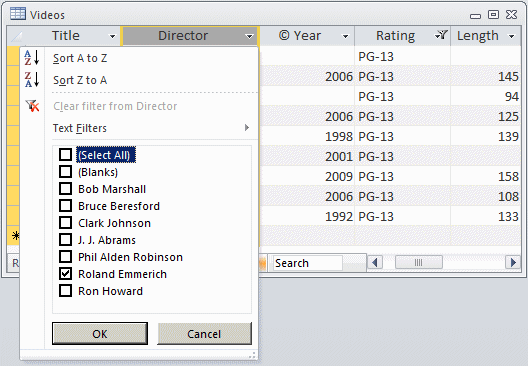The image size is (528, 366).
Task: Click the Sort A to Z icon
Action: pyautogui.click(x=32, y=58)
